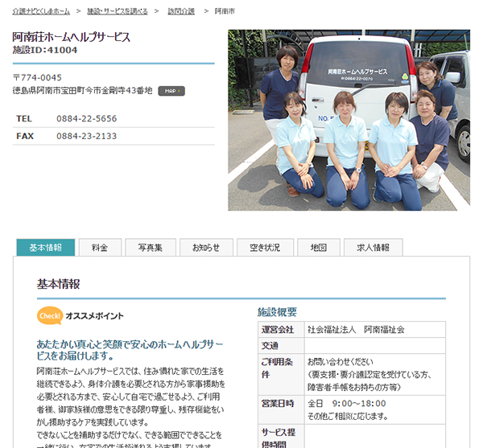This screenshot has width=483, height=448.
Task: Click the 阿南荘ホームヘルプサービス facility title
Action: point(72,37)
